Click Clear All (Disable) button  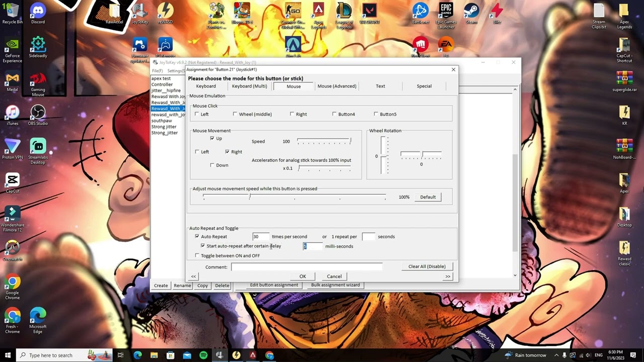point(427,266)
